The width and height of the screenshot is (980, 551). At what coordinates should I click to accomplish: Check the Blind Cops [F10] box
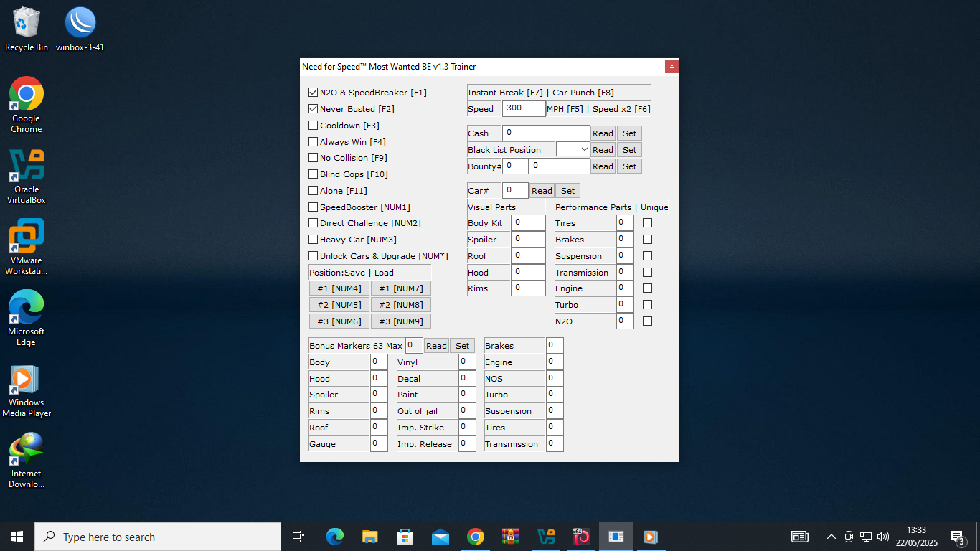pyautogui.click(x=313, y=174)
